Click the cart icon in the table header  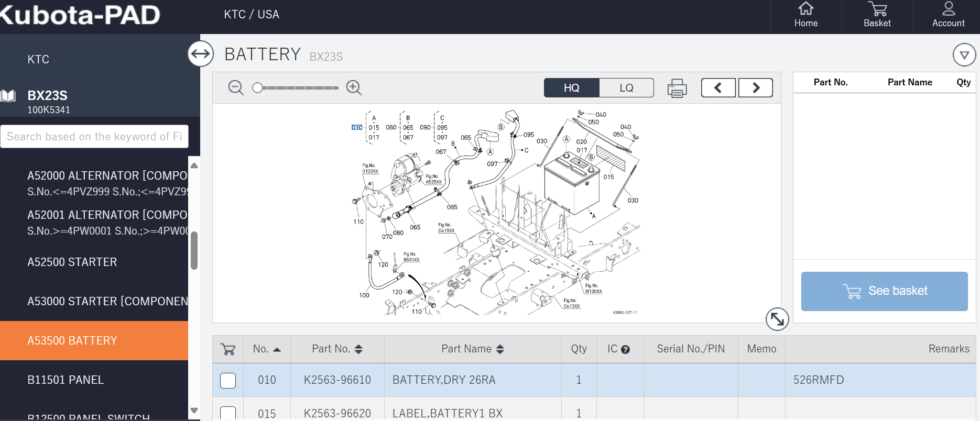point(228,349)
